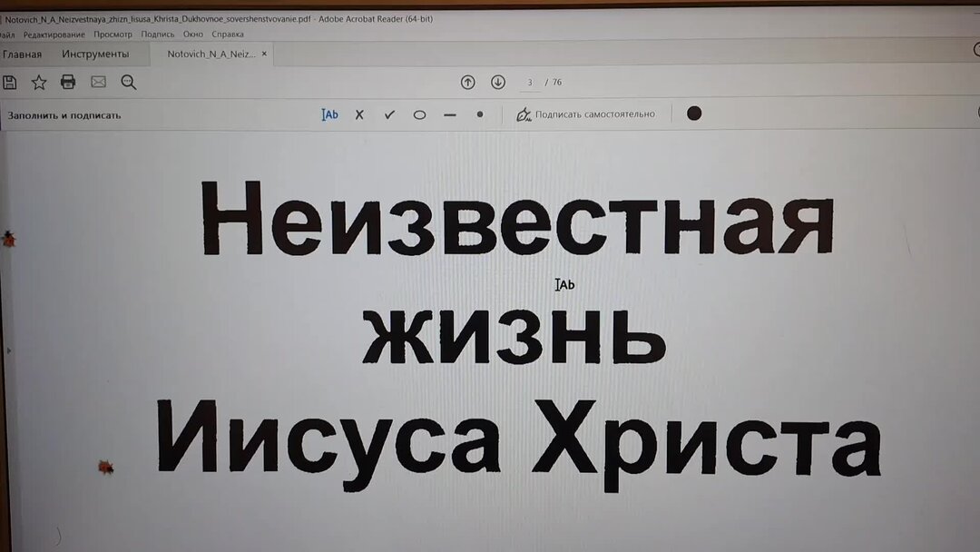Open the annotation color swatch
The width and height of the screenshot is (980, 552).
coord(693,114)
